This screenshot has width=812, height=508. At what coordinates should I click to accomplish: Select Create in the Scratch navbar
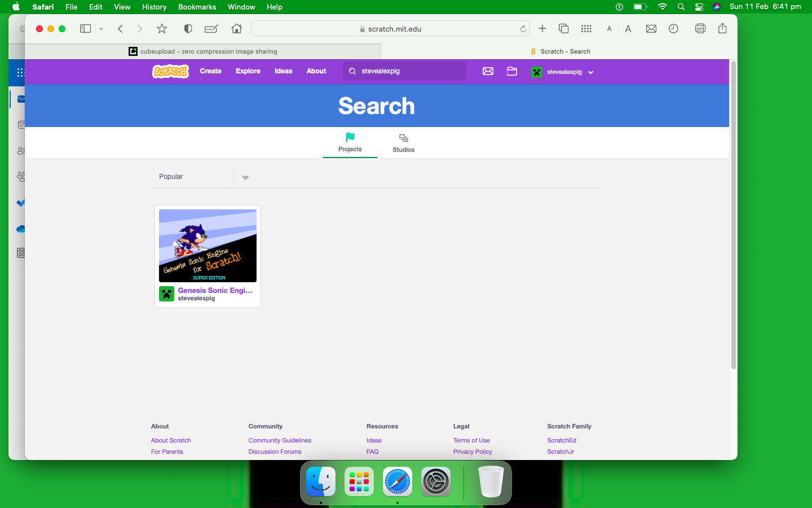point(210,71)
